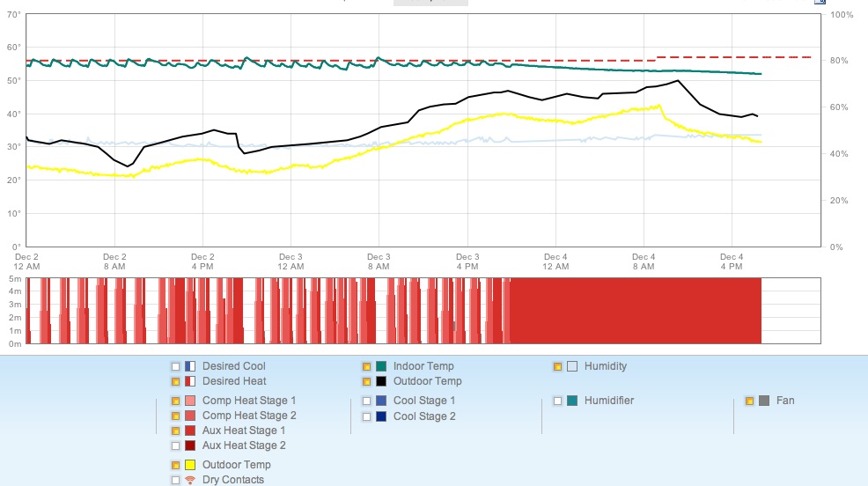Click the Cool Stage 1 blue swatch
Screen dimensions: 868x486
(381, 401)
